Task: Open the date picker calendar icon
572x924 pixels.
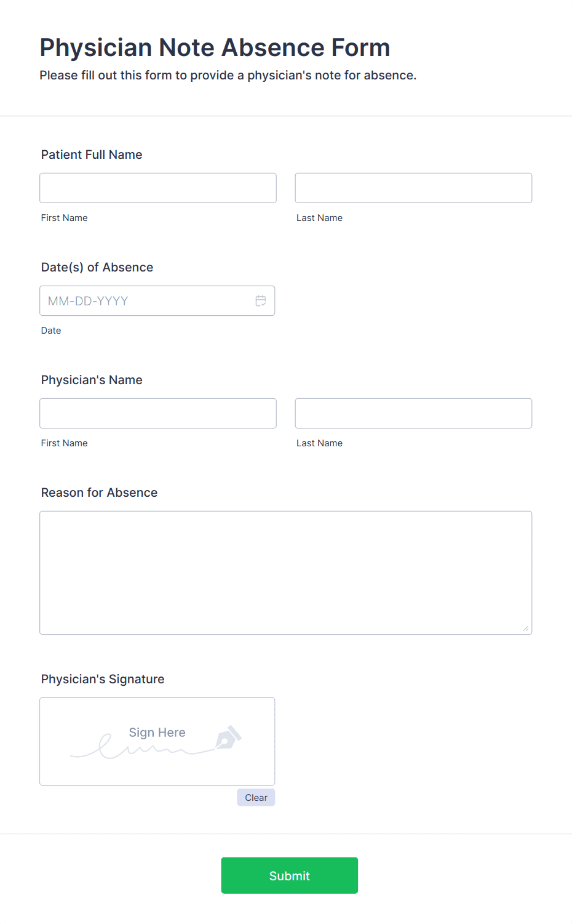Action: (261, 300)
